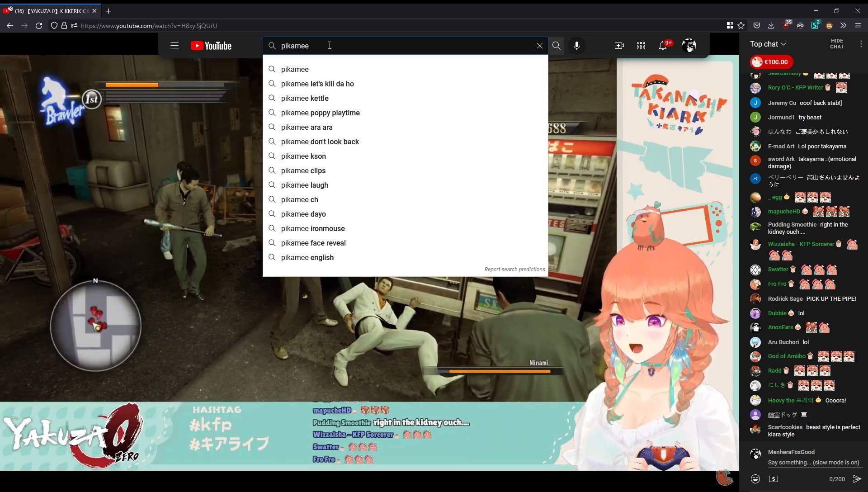Viewport: 868px width, 492px height.
Task: Open Super Chat dollar button
Action: 774,479
